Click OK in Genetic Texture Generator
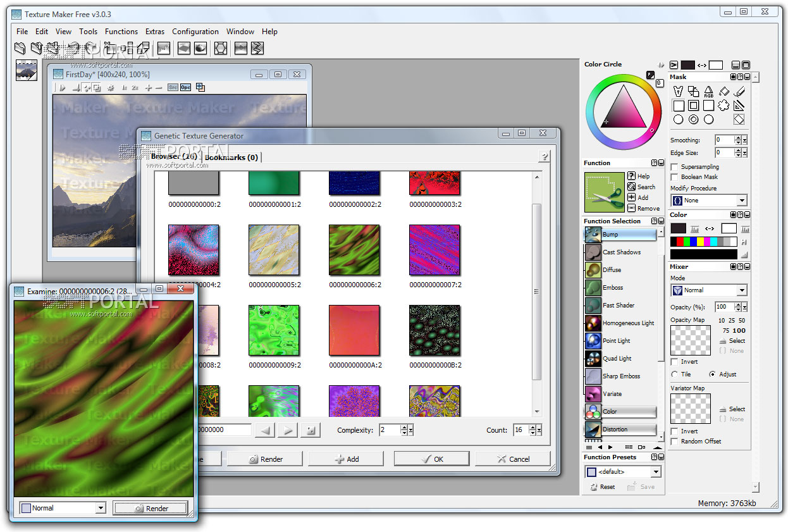The image size is (788, 532). point(431,459)
